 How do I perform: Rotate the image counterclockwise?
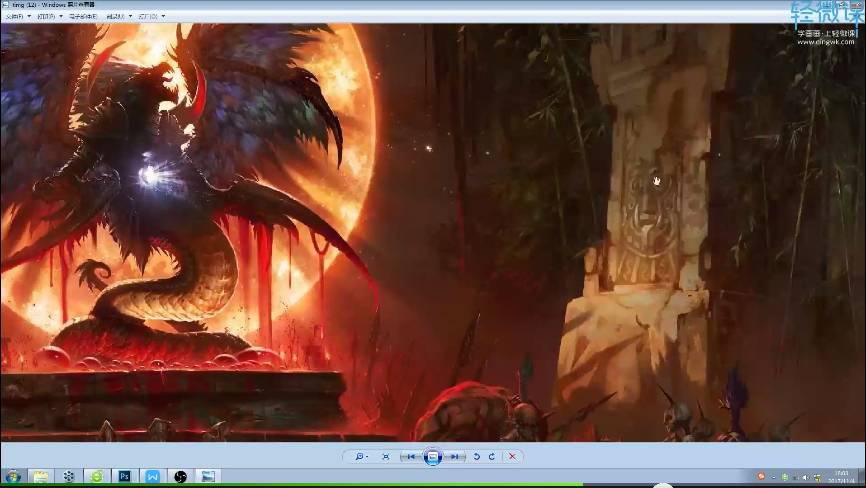pyautogui.click(x=477, y=457)
